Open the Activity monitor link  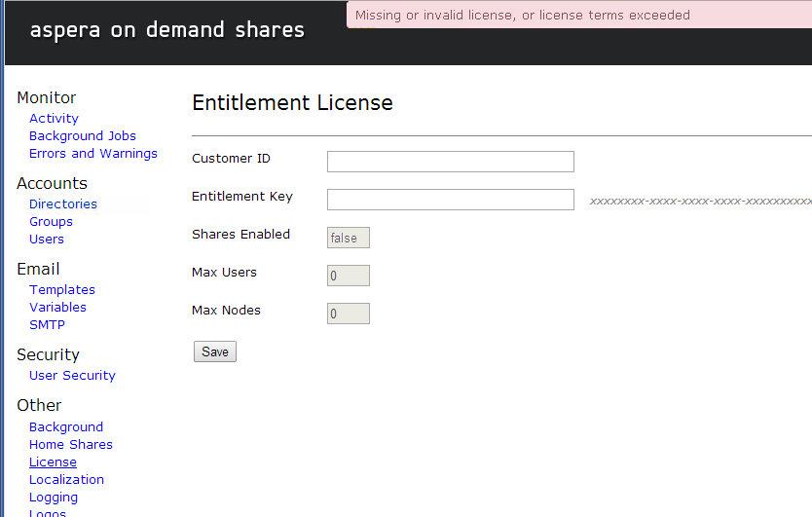[x=54, y=119]
